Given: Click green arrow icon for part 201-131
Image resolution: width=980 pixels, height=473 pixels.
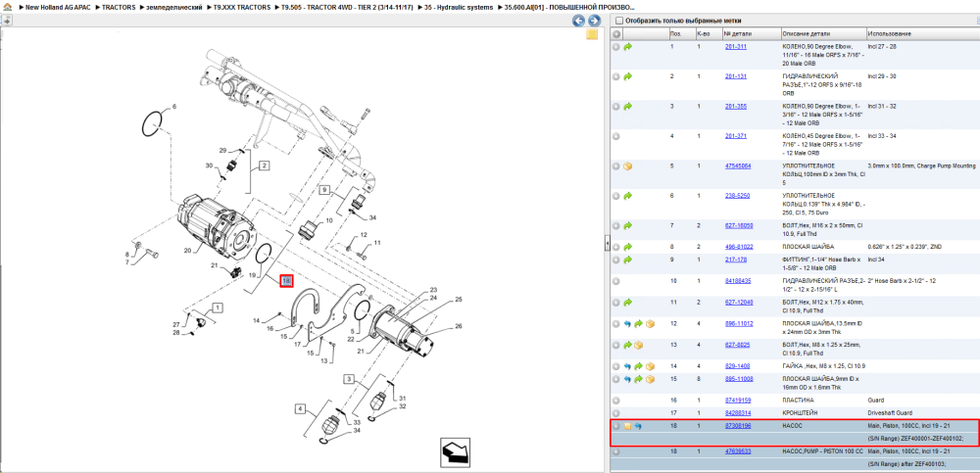Looking at the screenshot, I should [x=628, y=76].
